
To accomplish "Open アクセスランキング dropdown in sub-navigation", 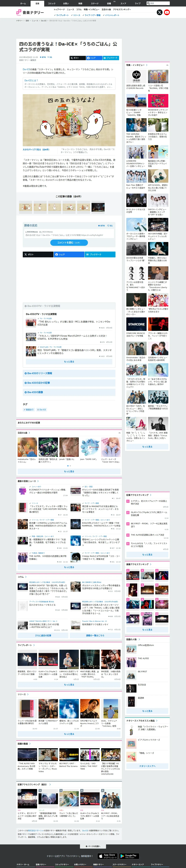I will click(x=122, y=9).
